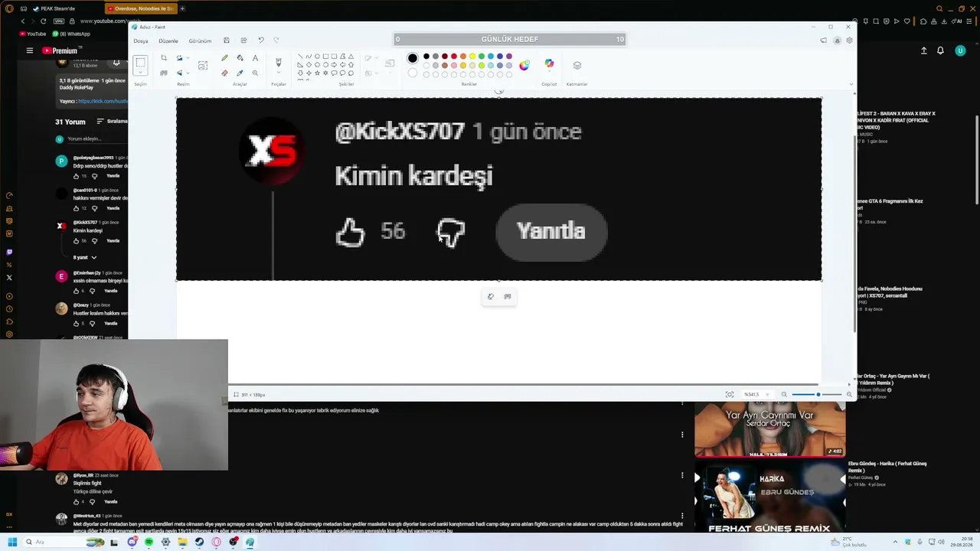
Task: Open Spotify from the Windows taskbar
Action: point(149,542)
